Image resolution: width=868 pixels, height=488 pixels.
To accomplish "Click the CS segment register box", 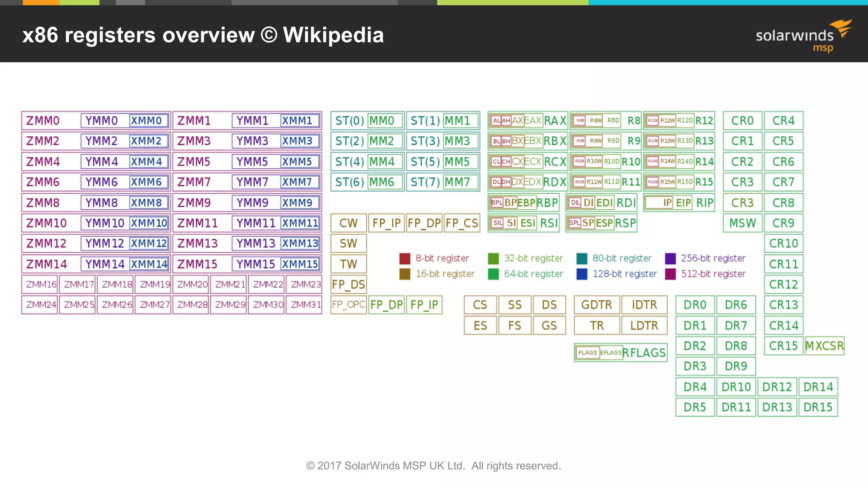I will (480, 305).
